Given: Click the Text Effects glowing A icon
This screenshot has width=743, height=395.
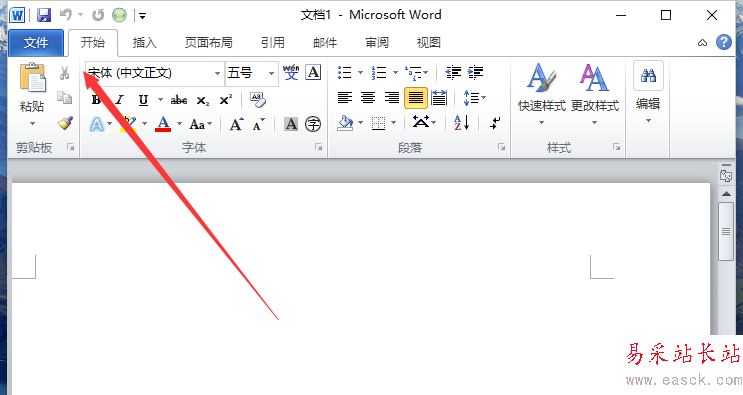Looking at the screenshot, I should (x=97, y=125).
